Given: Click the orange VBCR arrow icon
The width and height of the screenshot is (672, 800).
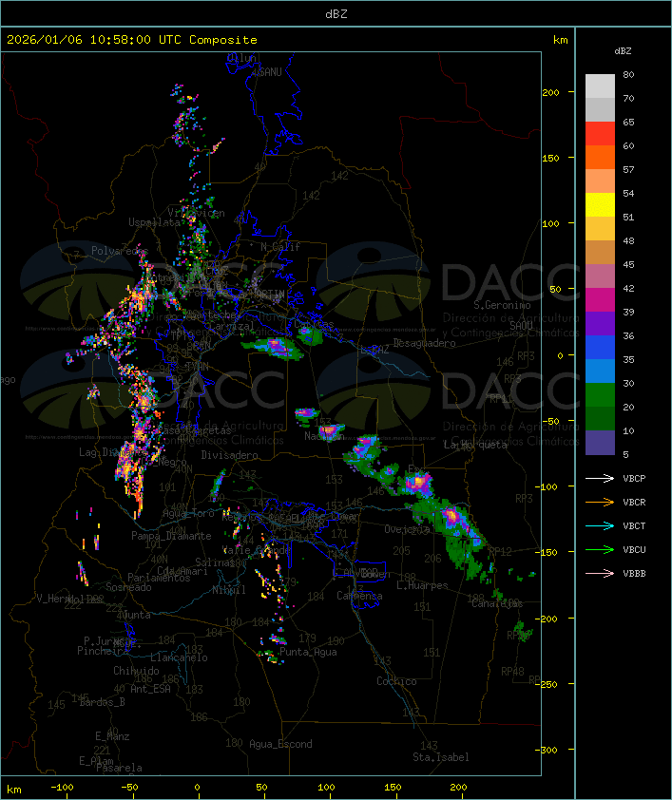Looking at the screenshot, I should tap(600, 502).
